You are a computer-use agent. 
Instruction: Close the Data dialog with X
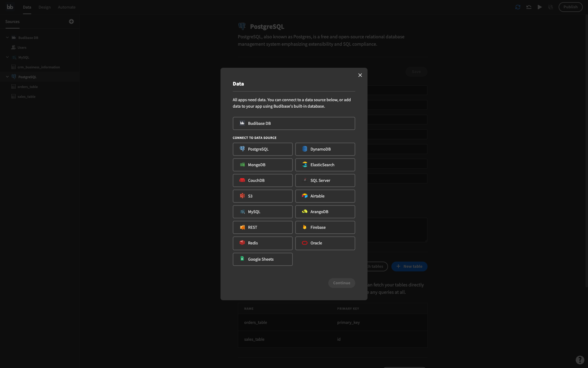360,75
